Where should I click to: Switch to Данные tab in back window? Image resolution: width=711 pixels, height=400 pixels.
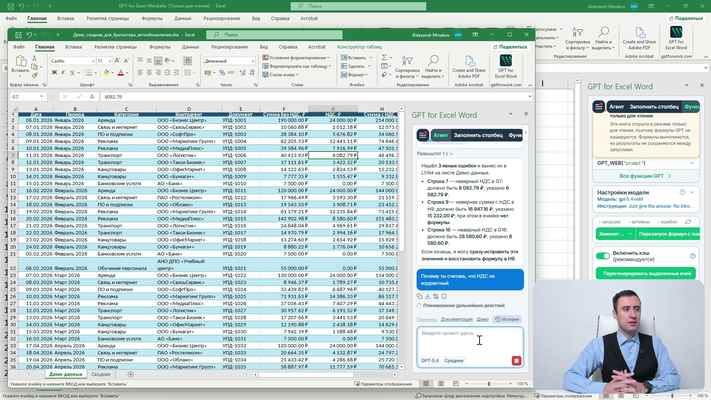click(182, 19)
